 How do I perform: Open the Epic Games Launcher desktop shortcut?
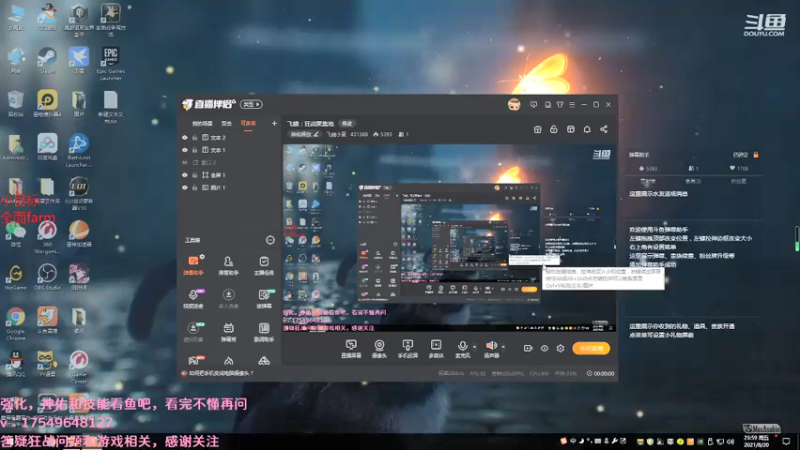coord(110,63)
